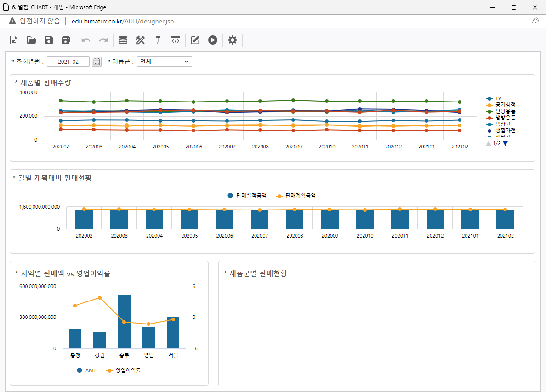The width and height of the screenshot is (546, 392).
Task: Switch to edit mode with pencil icon
Action: click(195, 40)
